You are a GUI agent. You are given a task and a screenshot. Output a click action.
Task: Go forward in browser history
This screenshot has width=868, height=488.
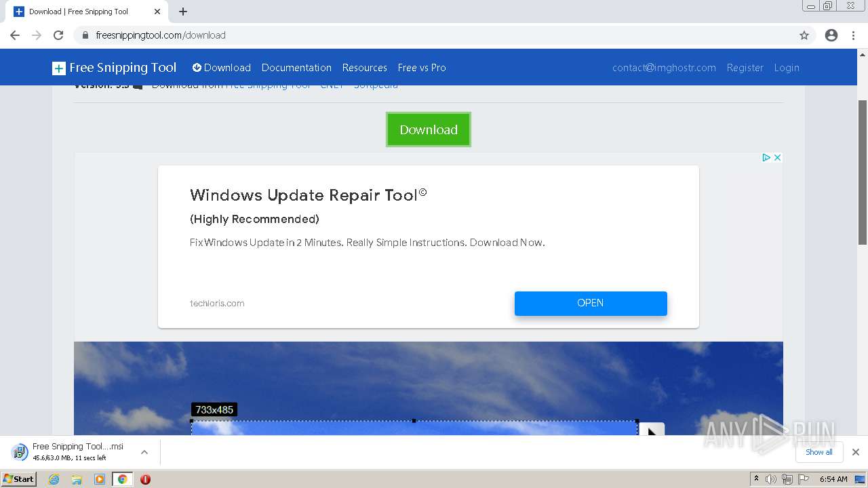tap(37, 35)
